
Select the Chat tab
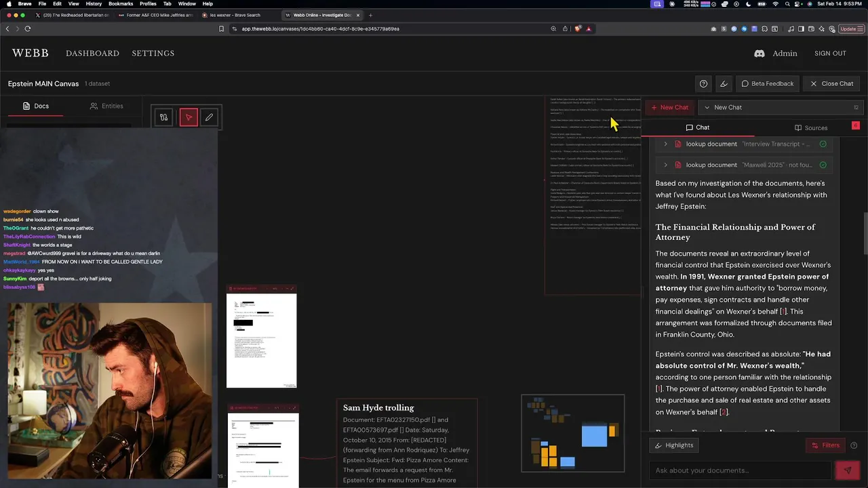(697, 127)
